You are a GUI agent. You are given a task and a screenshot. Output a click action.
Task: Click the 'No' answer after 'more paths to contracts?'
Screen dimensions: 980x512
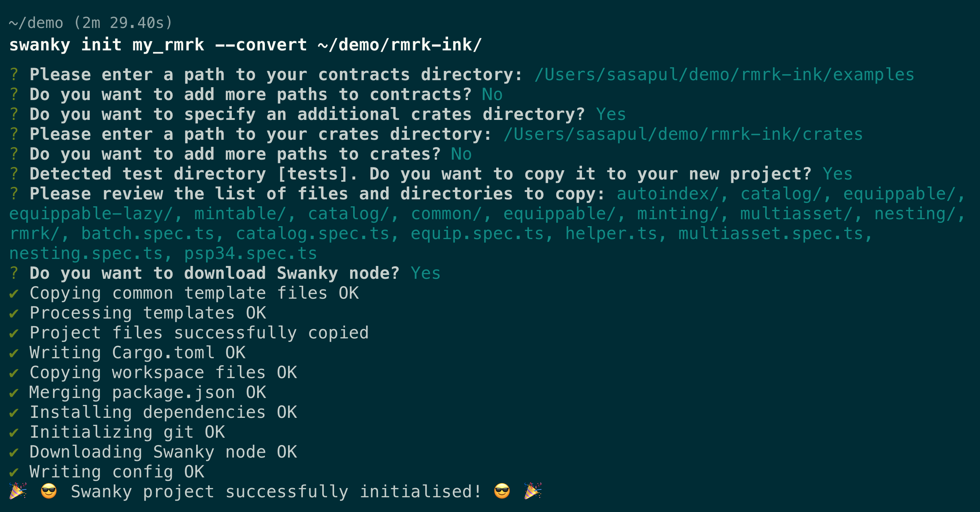[x=492, y=95]
